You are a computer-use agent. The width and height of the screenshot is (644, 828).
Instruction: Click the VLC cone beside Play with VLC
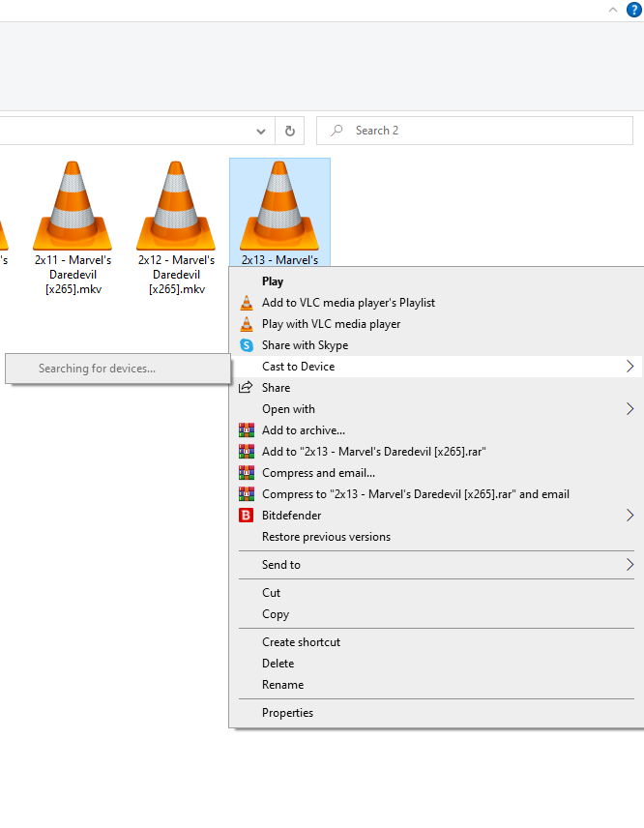coord(247,324)
